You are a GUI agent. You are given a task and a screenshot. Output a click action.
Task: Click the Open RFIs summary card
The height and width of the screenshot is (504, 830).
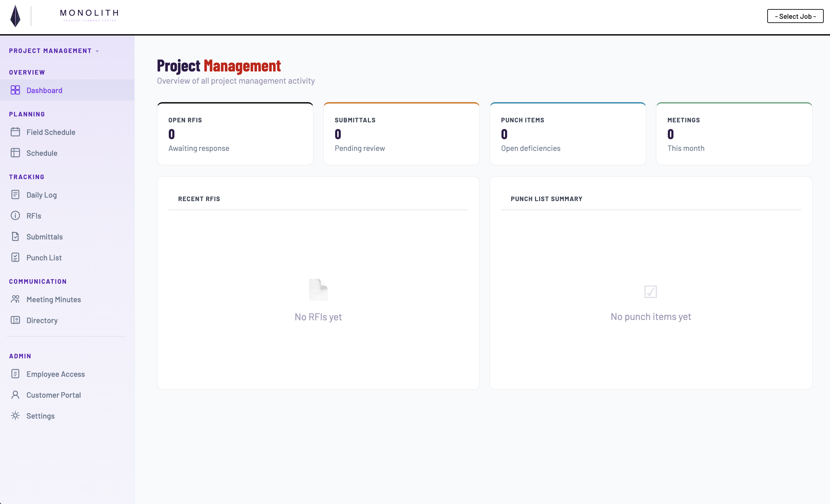coord(235,134)
